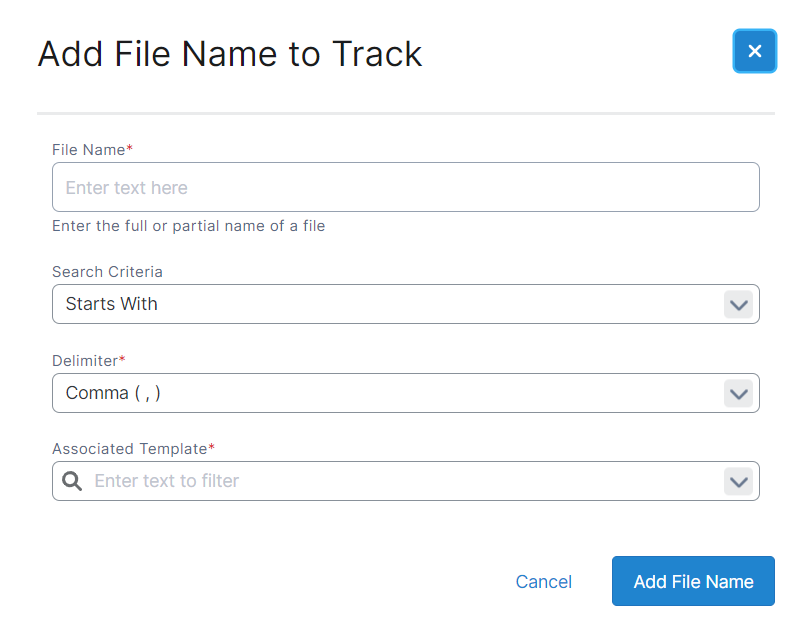Click the file name helper text
Viewport: 809px width, 633px height.
(188, 226)
